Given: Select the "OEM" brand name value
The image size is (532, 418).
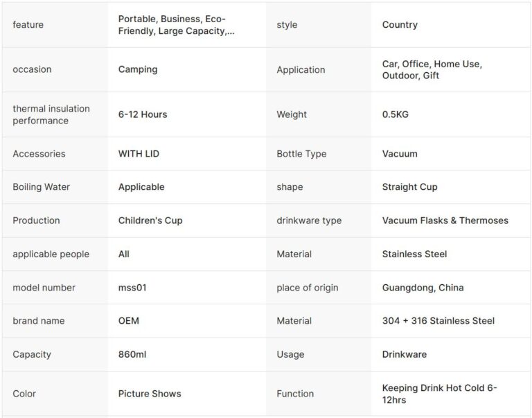Looking at the screenshot, I should point(129,321).
